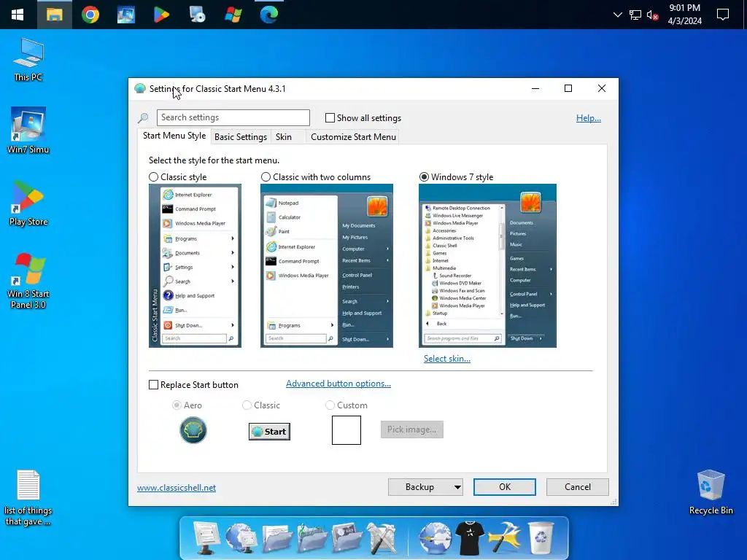This screenshot has height=560, width=747.
Task: Click the search magnifier icon in settings
Action: [143, 118]
